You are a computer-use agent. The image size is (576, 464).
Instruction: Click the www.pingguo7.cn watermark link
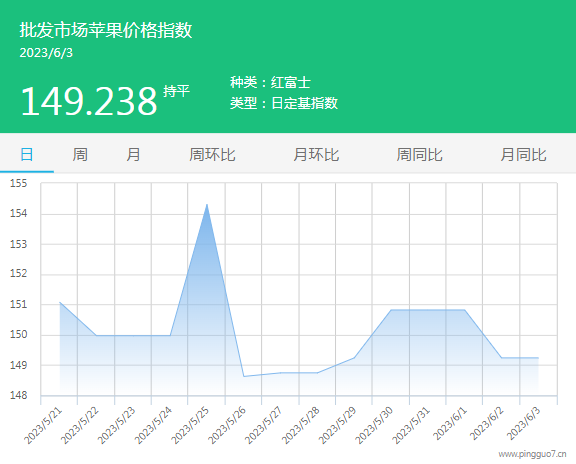pos(532,454)
